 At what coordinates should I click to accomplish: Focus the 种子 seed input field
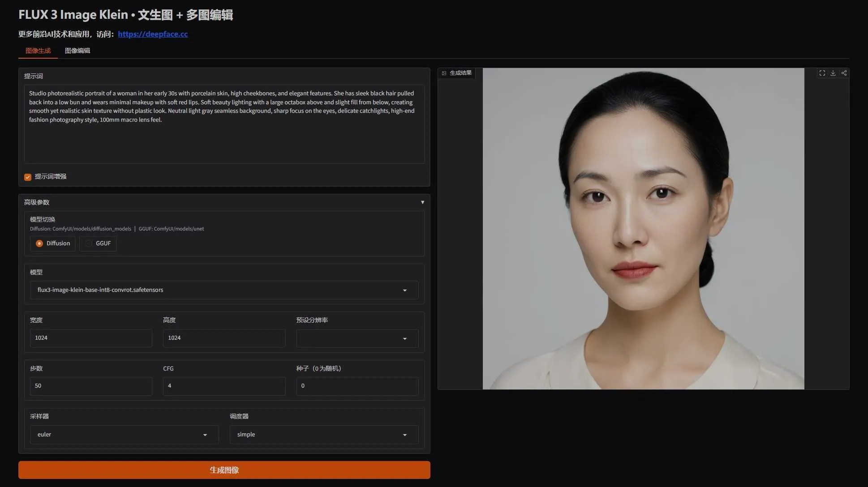pos(357,386)
